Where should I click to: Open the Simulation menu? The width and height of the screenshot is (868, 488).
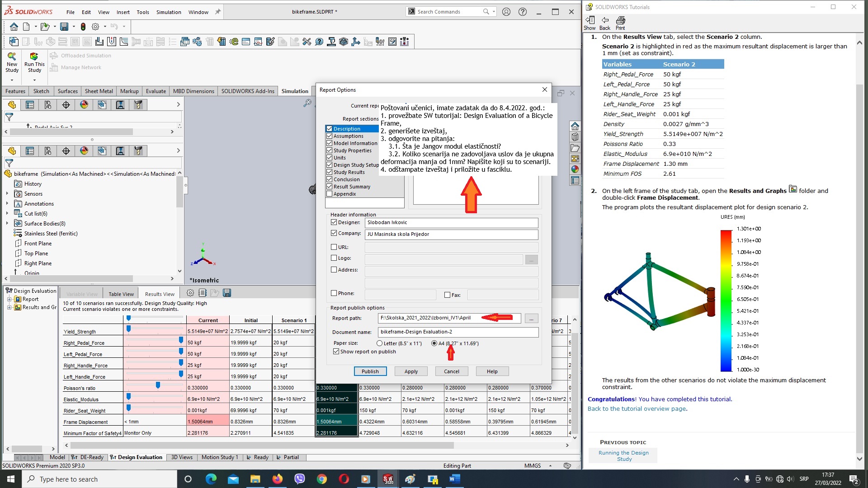tap(169, 12)
